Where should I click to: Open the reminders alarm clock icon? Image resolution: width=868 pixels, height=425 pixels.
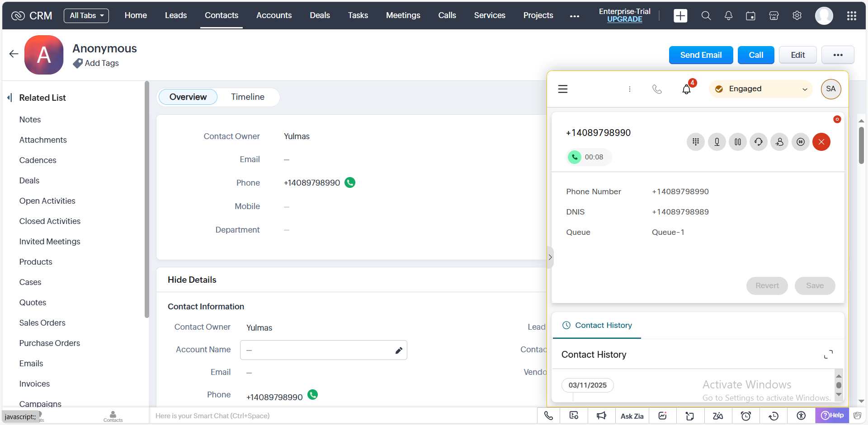pyautogui.click(x=746, y=416)
